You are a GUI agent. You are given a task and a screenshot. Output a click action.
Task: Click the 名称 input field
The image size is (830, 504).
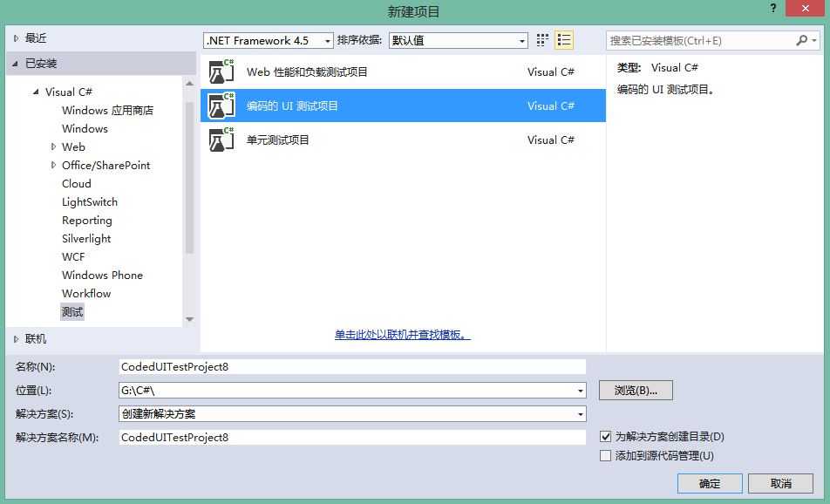pos(352,367)
